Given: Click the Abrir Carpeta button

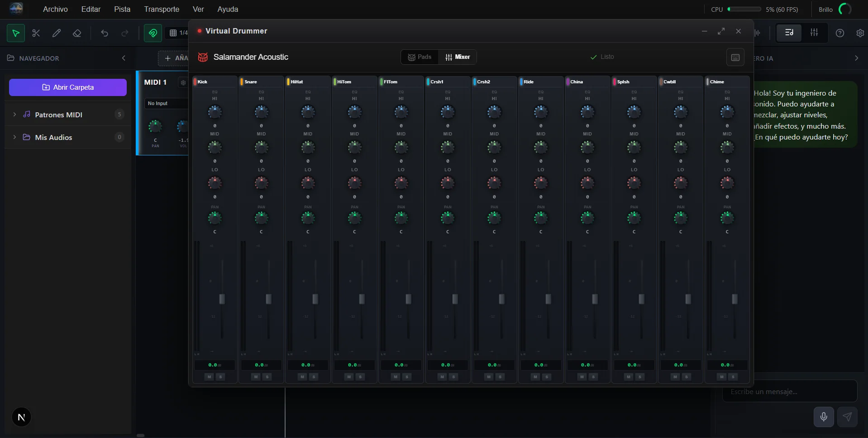Looking at the screenshot, I should 68,87.
